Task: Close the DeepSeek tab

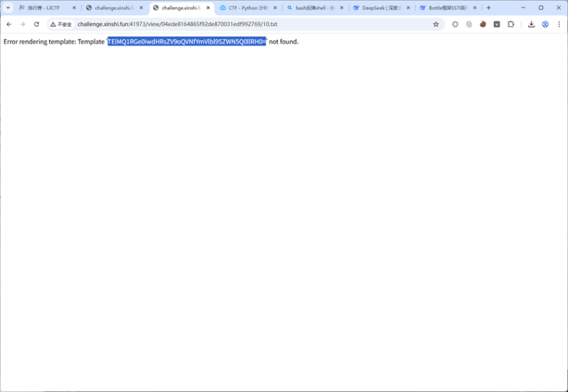Action: click(409, 8)
